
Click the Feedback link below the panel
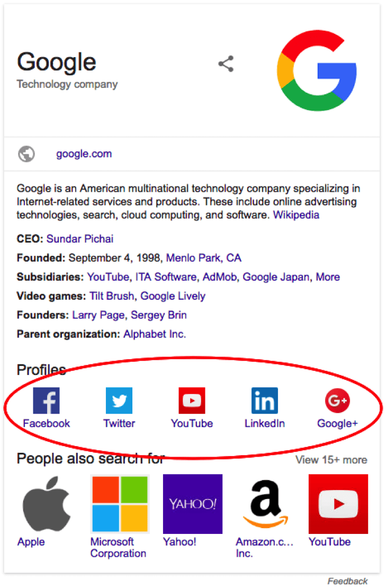[x=347, y=581]
